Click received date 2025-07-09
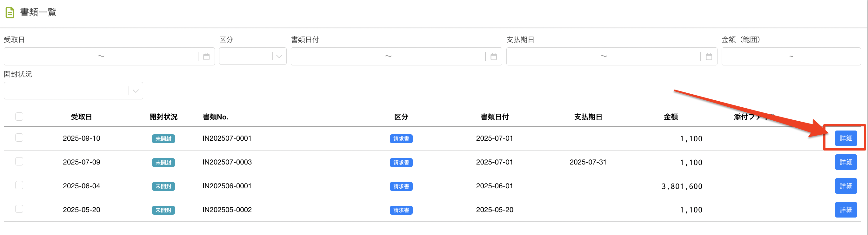868x235 pixels. [x=82, y=163]
